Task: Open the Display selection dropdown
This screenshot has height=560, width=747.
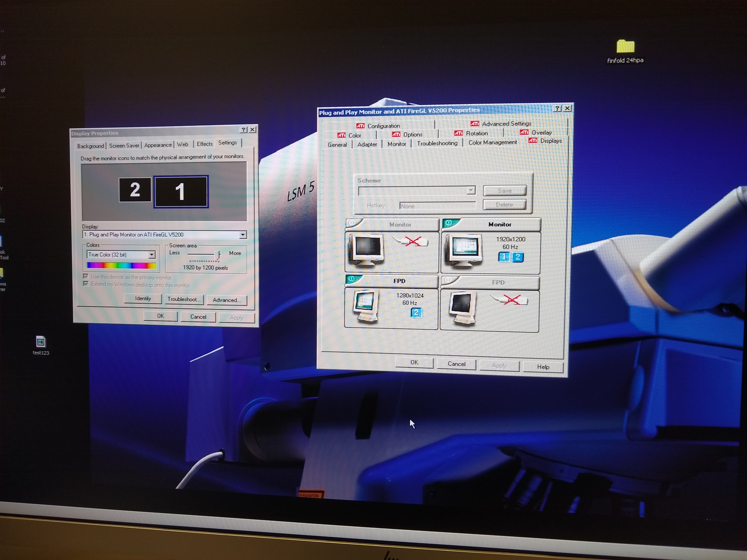Action: click(243, 235)
